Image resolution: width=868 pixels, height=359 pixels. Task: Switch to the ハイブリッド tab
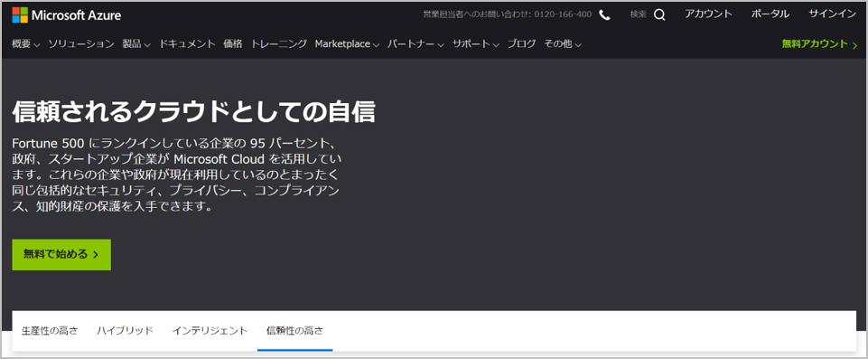point(125,331)
